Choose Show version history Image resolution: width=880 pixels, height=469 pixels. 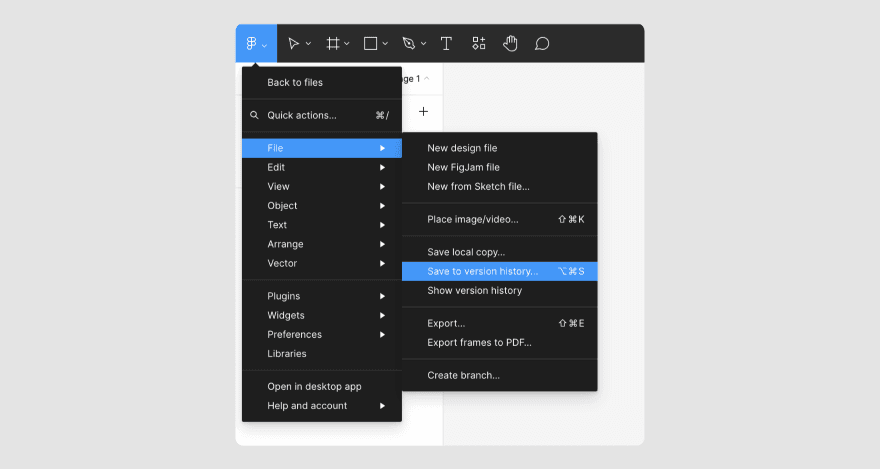tap(499, 291)
